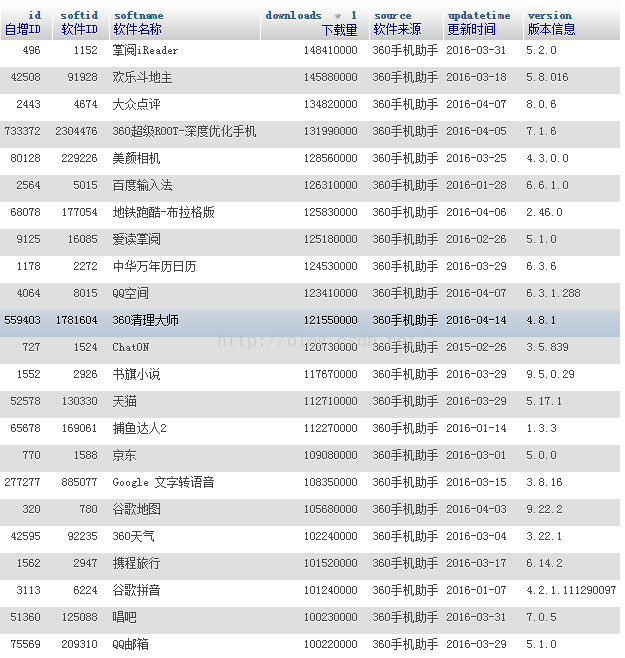Select the 谷歌地图 name cell
The image size is (625, 658).
(x=136, y=509)
